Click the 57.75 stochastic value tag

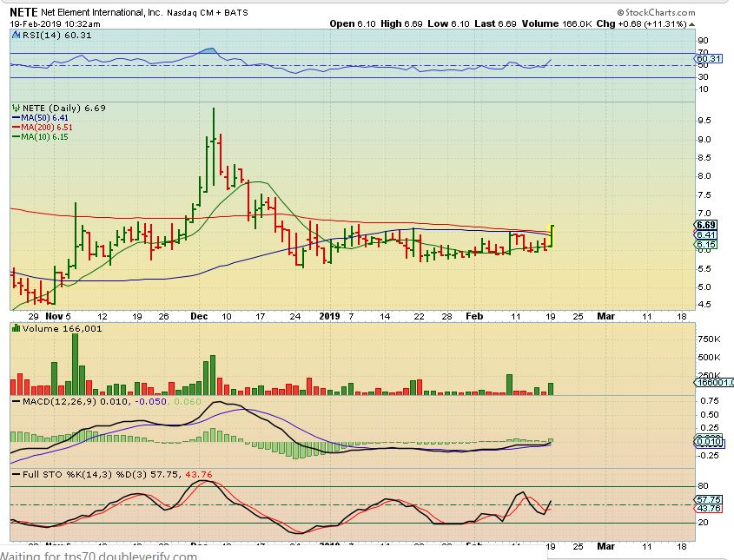[x=708, y=500]
